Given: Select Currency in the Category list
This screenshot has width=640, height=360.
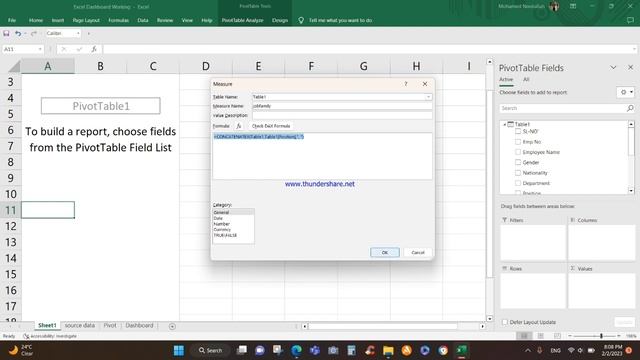Looking at the screenshot, I should tap(222, 229).
